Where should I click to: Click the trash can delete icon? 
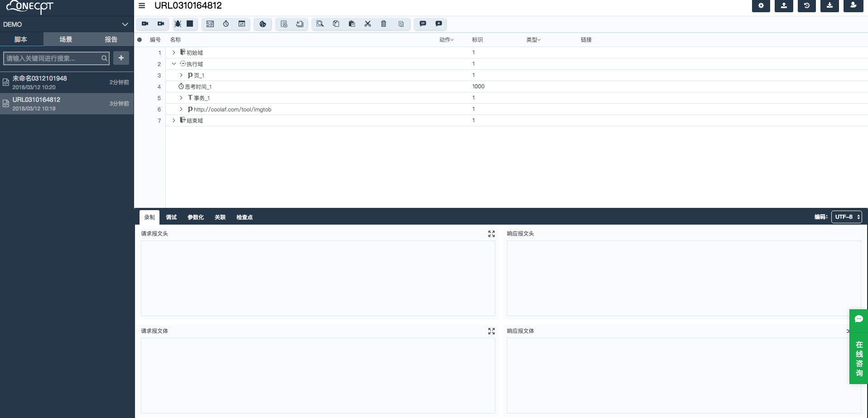pos(384,24)
